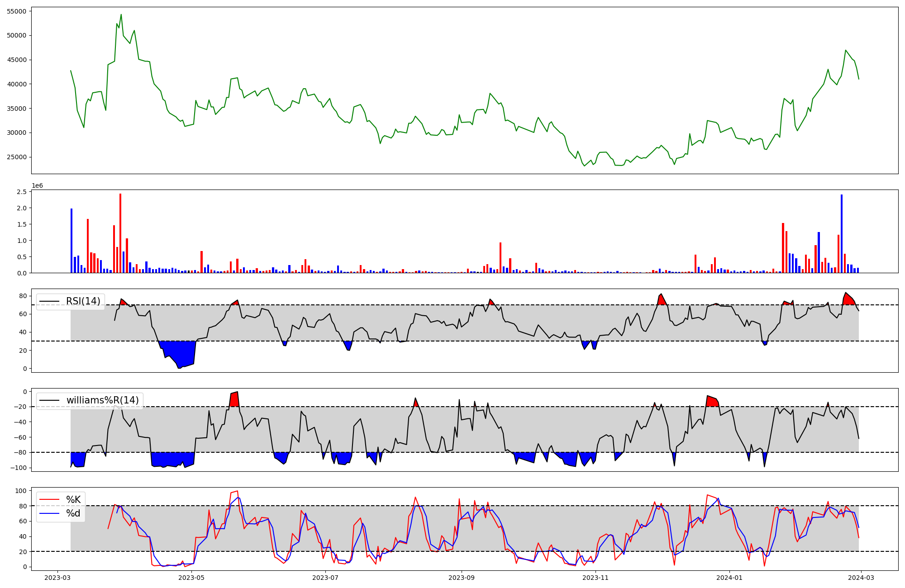Click the williams%R(14) legend label
The height and width of the screenshot is (588, 905).
tap(102, 400)
